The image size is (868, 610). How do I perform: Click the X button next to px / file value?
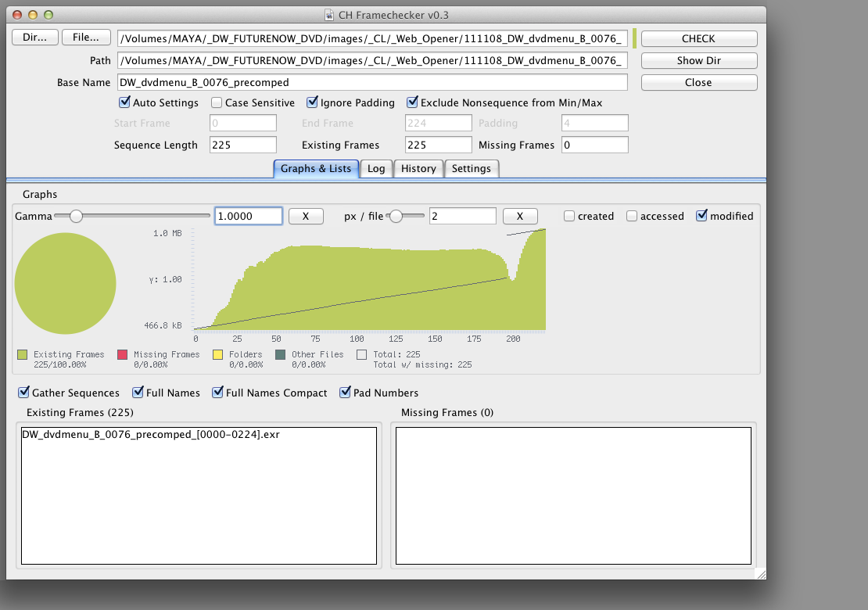520,216
